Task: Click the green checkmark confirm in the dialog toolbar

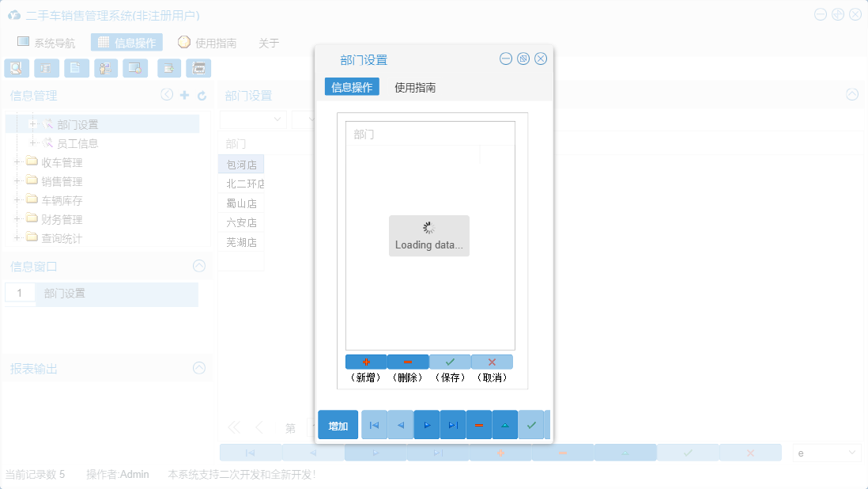Action: 532,425
